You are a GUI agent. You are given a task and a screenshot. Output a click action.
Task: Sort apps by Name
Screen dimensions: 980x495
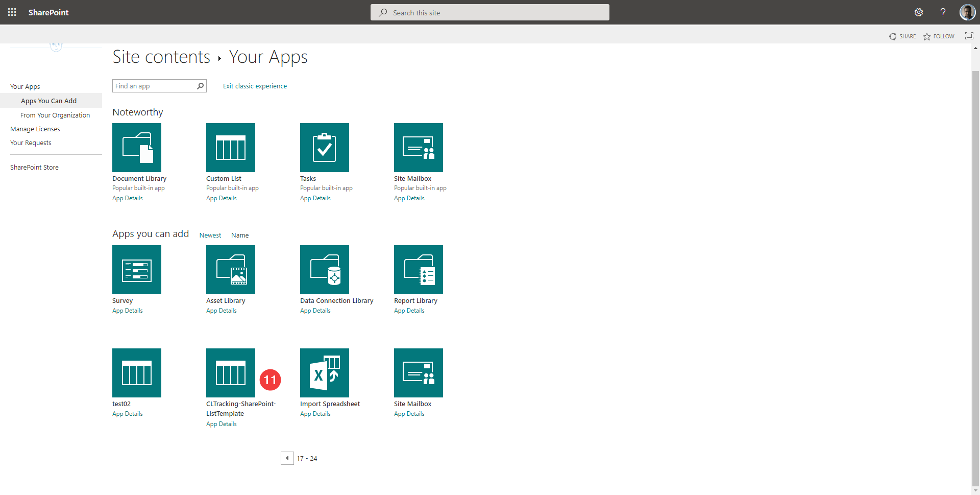(x=240, y=235)
